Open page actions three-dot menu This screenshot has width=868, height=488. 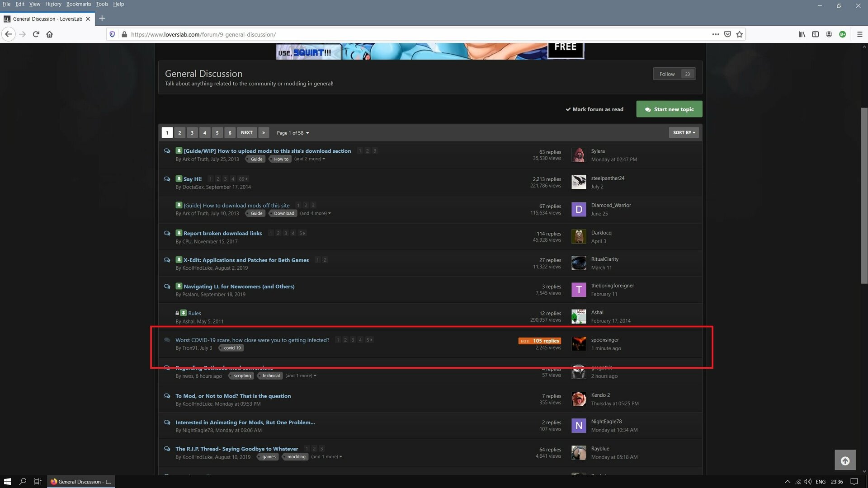point(716,34)
